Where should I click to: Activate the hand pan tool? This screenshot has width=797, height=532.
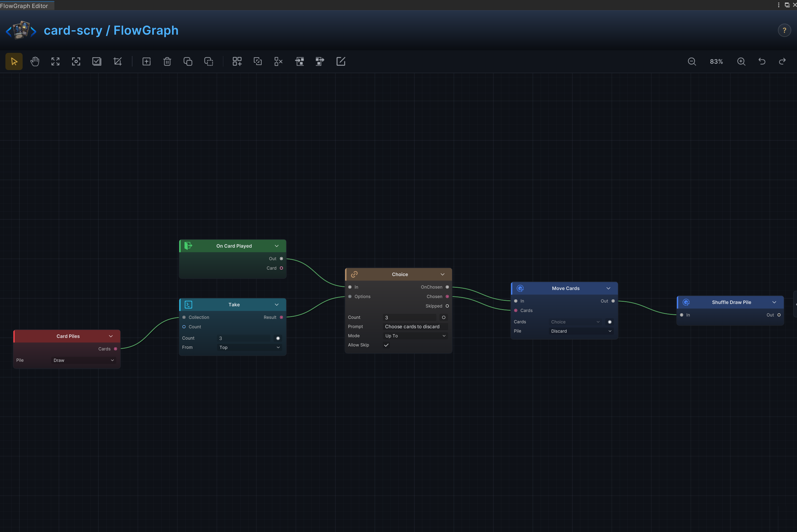coord(35,61)
